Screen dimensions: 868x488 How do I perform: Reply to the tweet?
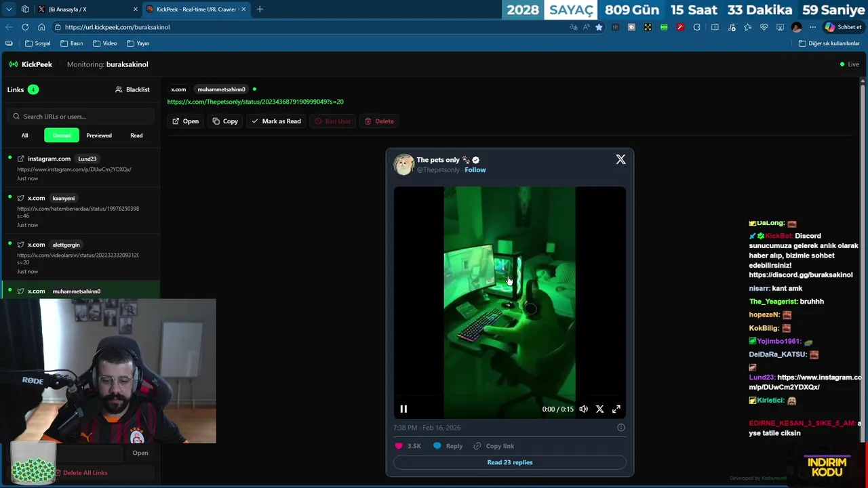click(x=448, y=446)
